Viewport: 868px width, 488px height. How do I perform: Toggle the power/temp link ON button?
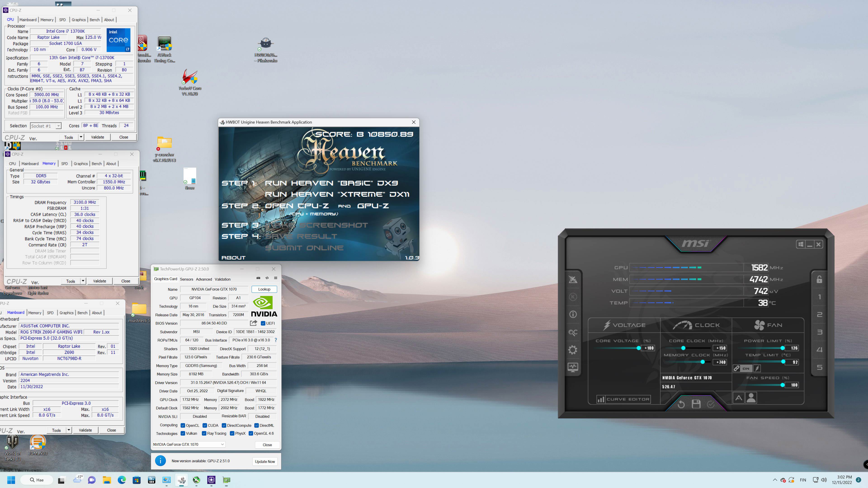tap(746, 368)
